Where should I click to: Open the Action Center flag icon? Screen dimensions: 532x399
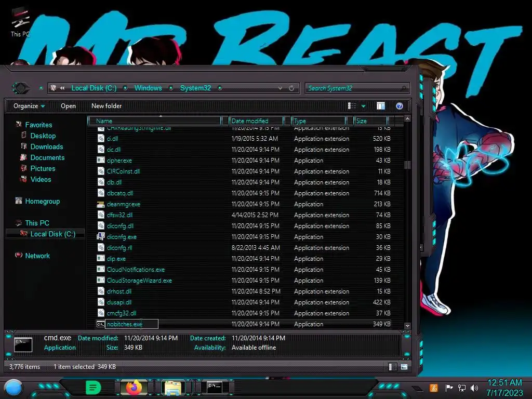tap(449, 388)
